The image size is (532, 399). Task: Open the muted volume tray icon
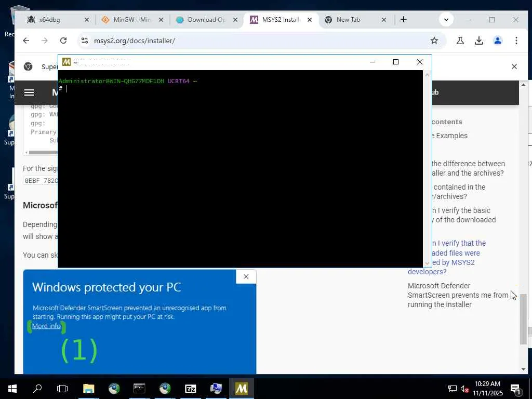[465, 389]
